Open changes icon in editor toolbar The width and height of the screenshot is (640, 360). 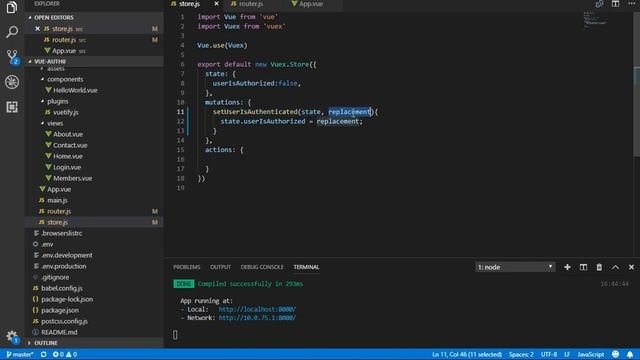coord(599,4)
